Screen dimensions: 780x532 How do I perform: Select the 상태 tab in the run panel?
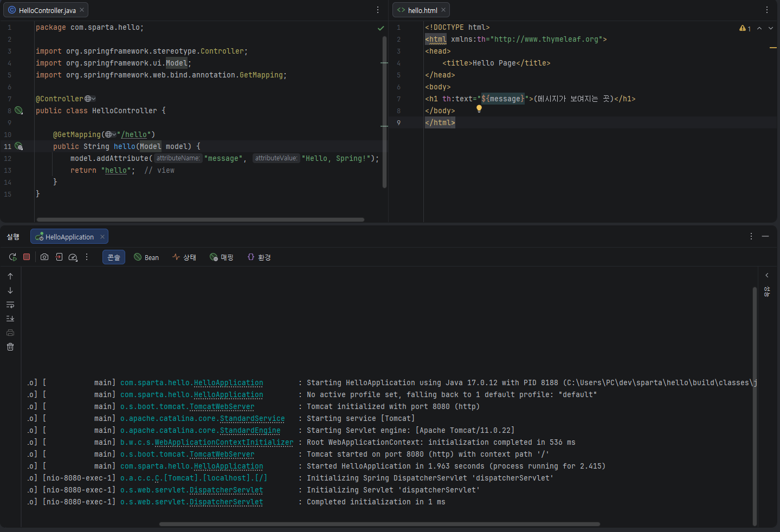(x=184, y=257)
